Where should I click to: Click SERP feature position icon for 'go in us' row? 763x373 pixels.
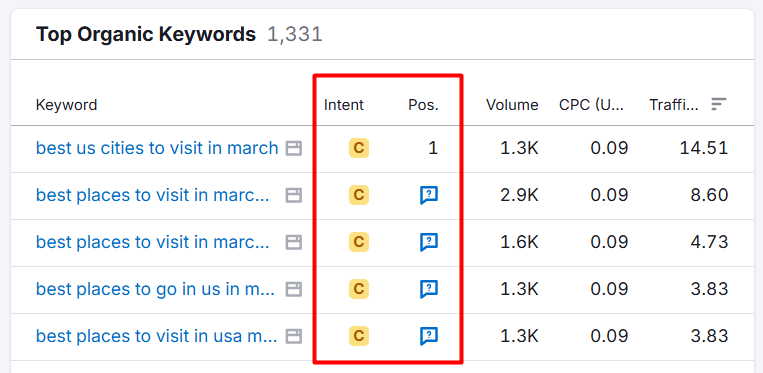[x=429, y=289]
